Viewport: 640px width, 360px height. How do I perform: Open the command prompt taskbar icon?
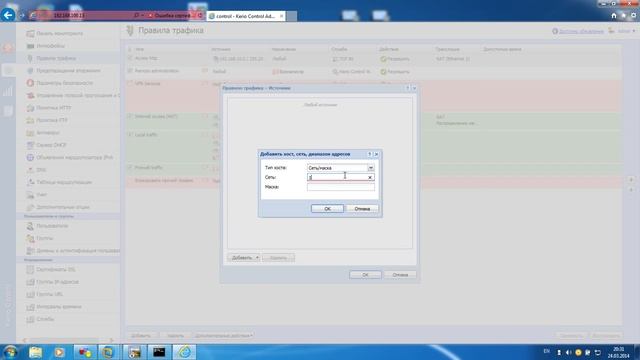[x=159, y=352]
